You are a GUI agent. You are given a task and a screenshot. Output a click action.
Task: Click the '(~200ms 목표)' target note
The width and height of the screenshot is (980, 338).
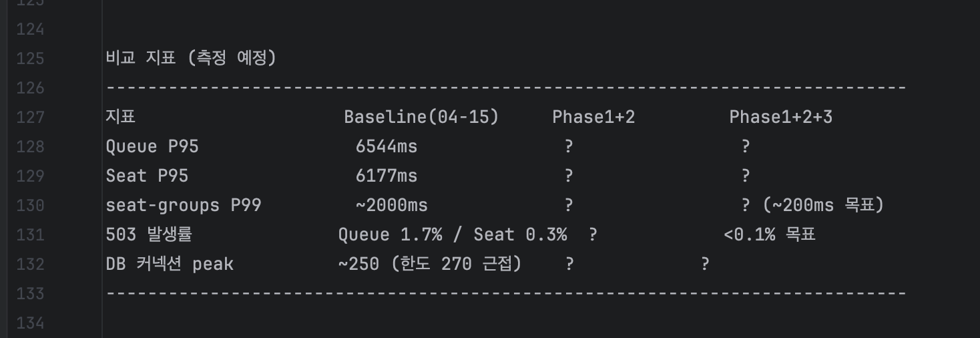[x=823, y=206]
